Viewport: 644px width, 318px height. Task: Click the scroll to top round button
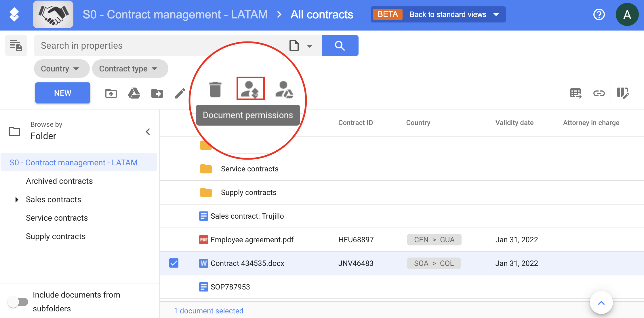[x=601, y=303]
